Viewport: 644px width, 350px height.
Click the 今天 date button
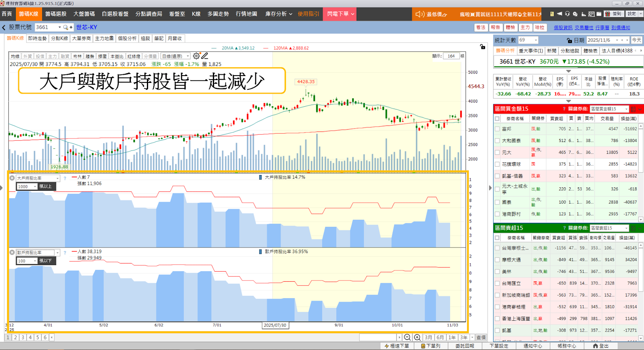[x=637, y=40]
